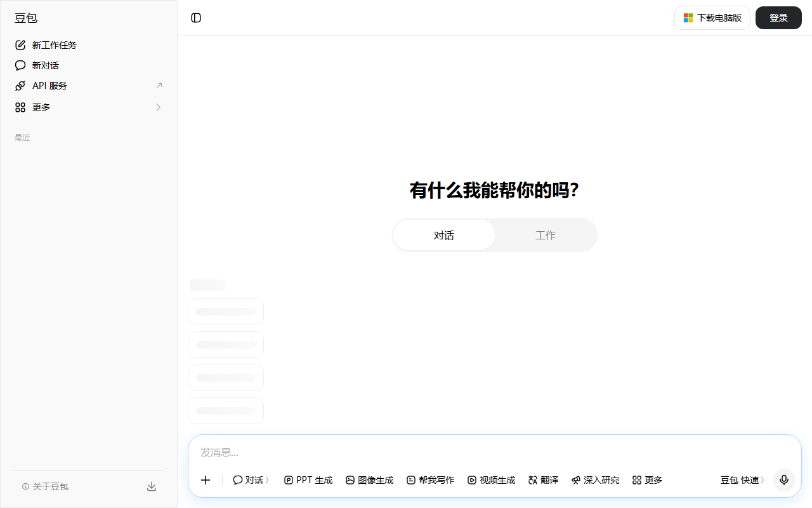This screenshot has height=508, width=812.
Task: Select 帮我写作 tool
Action: pyautogui.click(x=431, y=480)
